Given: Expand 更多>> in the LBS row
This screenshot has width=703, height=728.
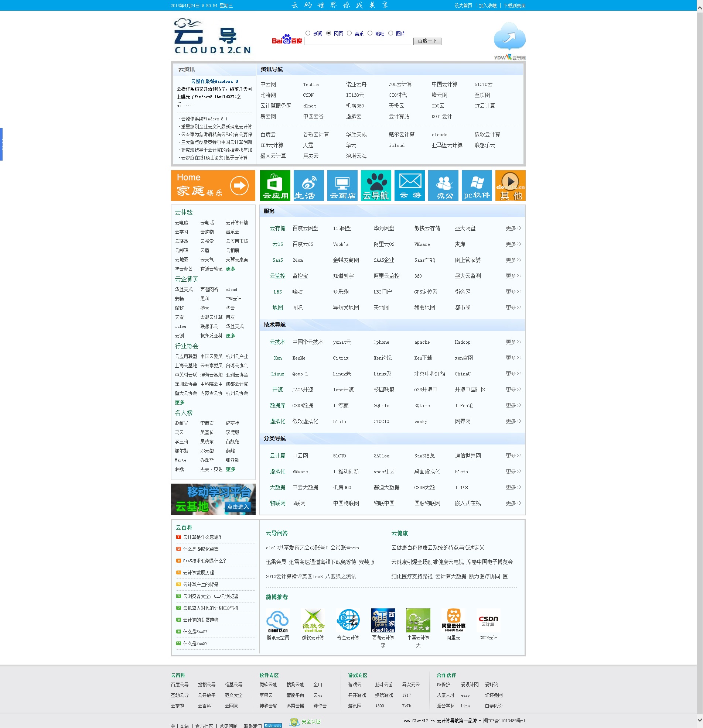Looking at the screenshot, I should (513, 292).
